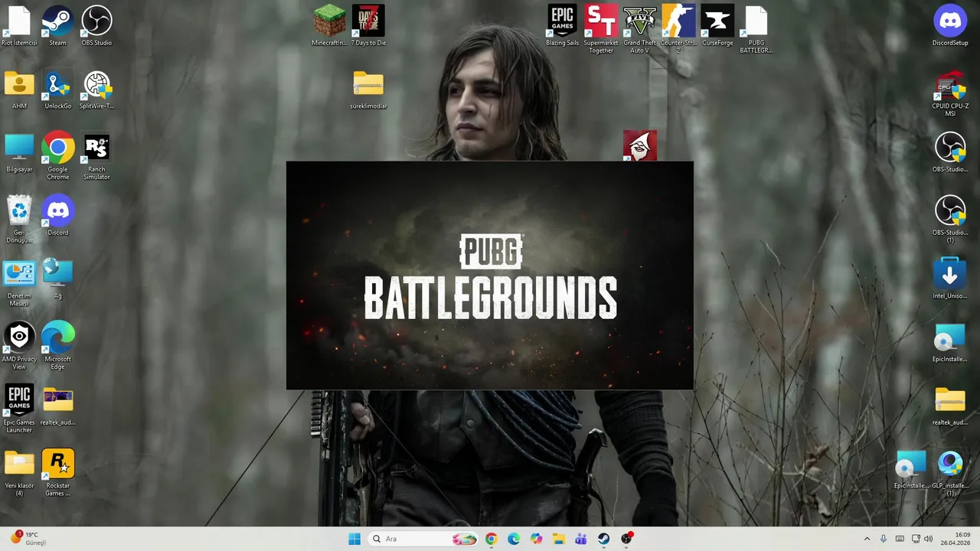
Task: Launch the Counter-Strike 2 desktop shortcut
Action: click(x=678, y=29)
